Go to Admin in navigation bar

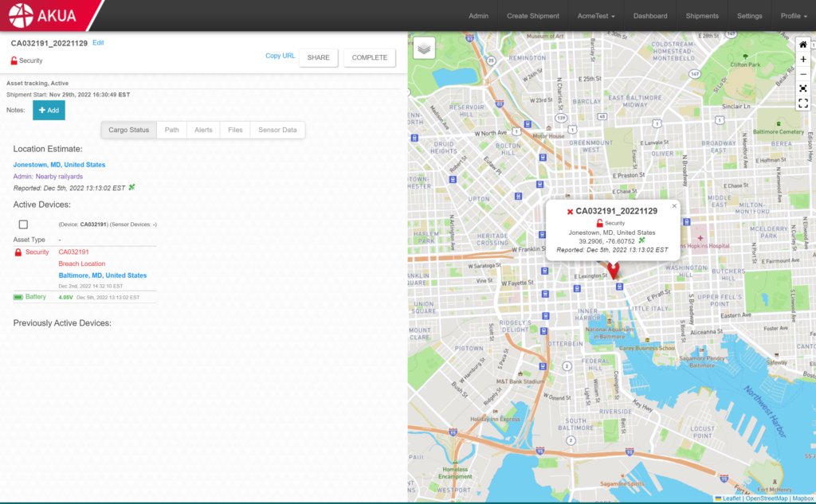[478, 16]
